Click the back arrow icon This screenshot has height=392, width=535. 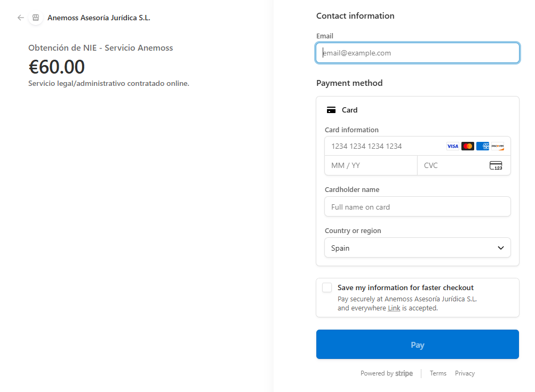pyautogui.click(x=21, y=18)
